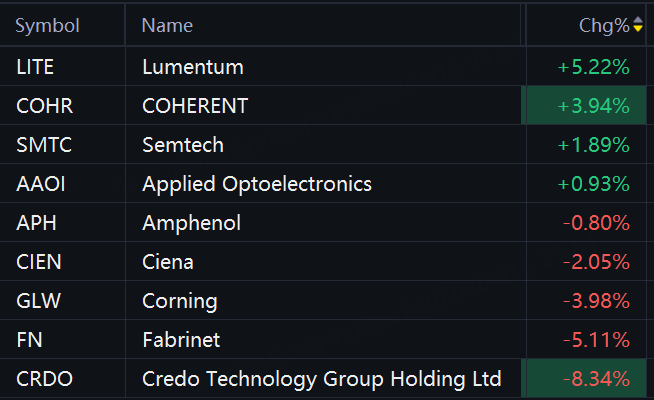Sort by the Chg% sort arrow icon
654x400 pixels.
[638, 25]
